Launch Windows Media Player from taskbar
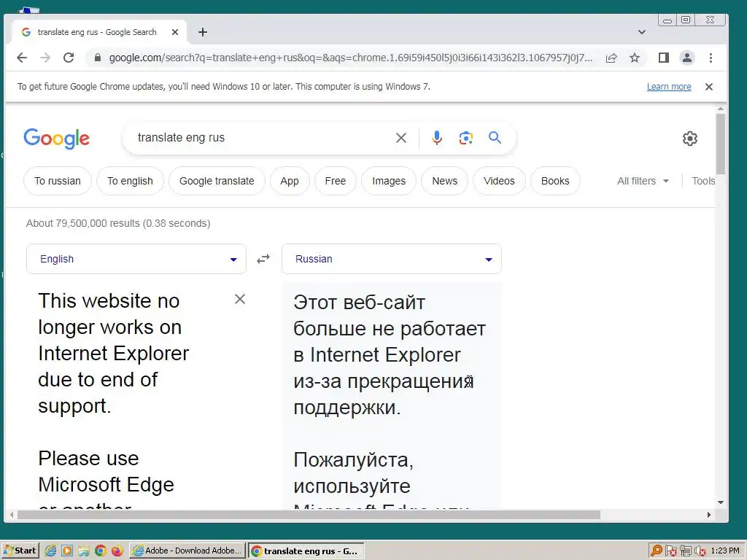The width and height of the screenshot is (747, 560). click(67, 551)
